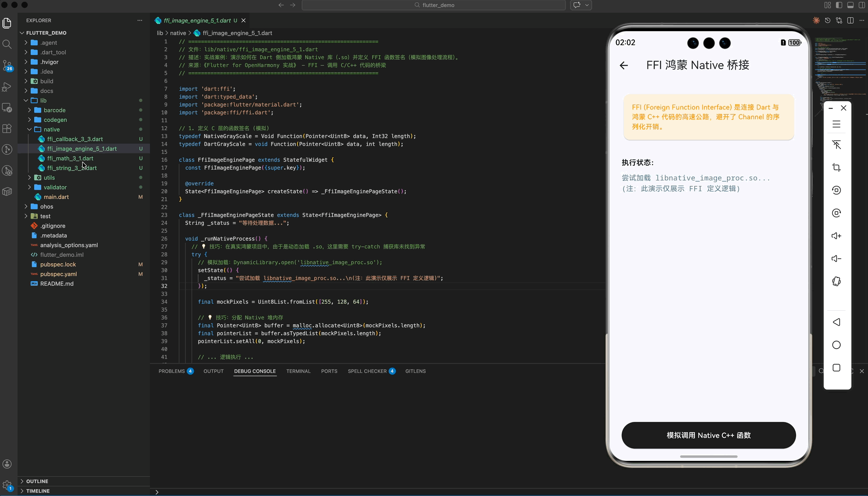Toggle the primary sidebar layout icon
This screenshot has width=868, height=496.
(839, 5)
